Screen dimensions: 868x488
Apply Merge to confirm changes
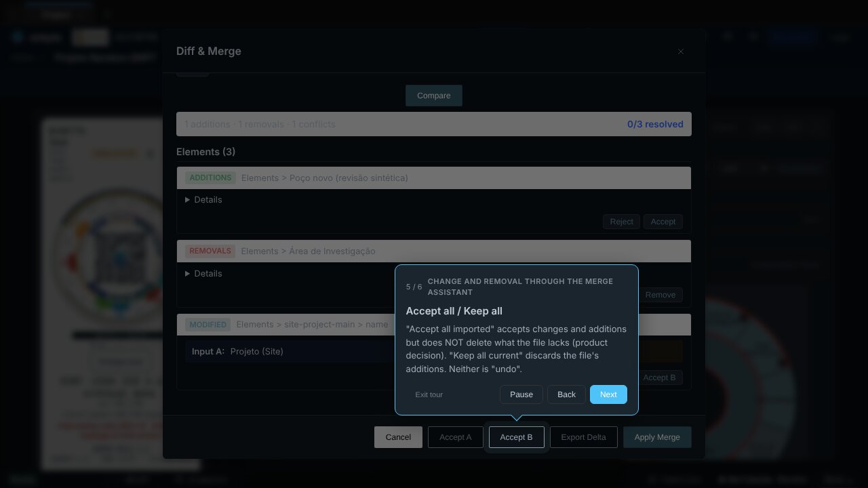657,437
